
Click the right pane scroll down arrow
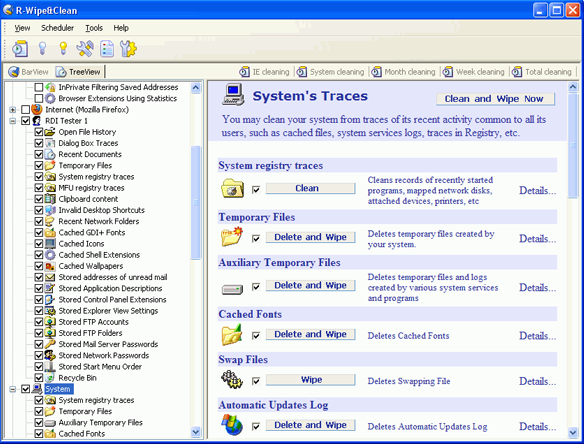(573, 432)
